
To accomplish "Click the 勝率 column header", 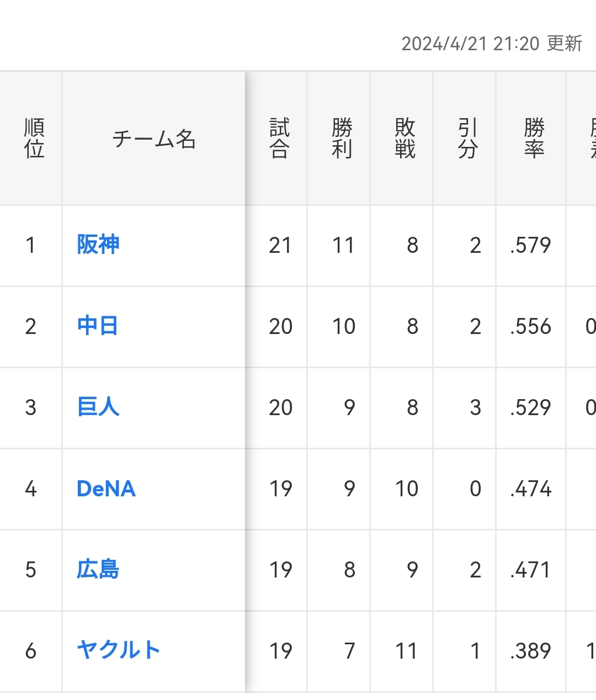I will (x=534, y=139).
